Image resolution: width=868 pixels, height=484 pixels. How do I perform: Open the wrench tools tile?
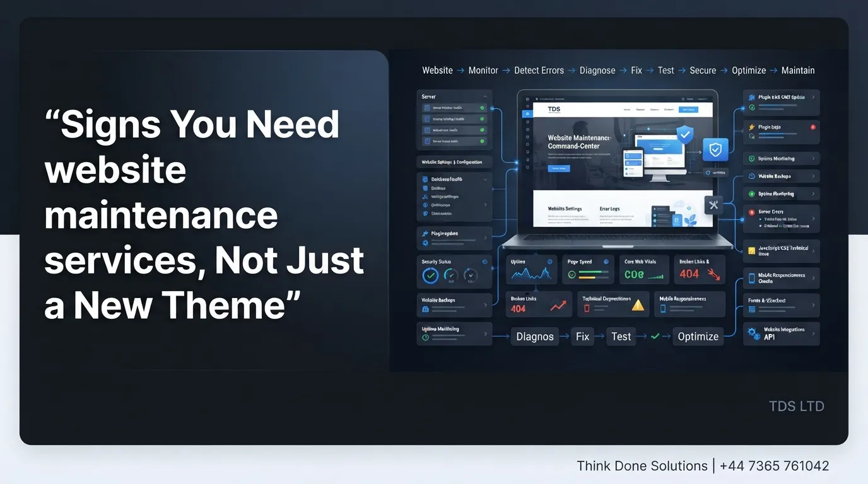[713, 205]
